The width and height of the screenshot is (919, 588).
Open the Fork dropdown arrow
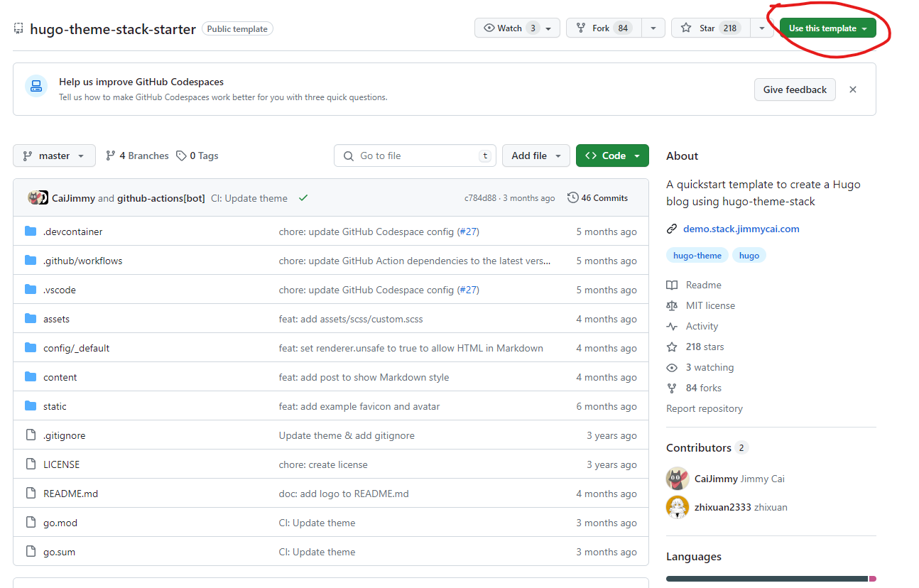[653, 28]
